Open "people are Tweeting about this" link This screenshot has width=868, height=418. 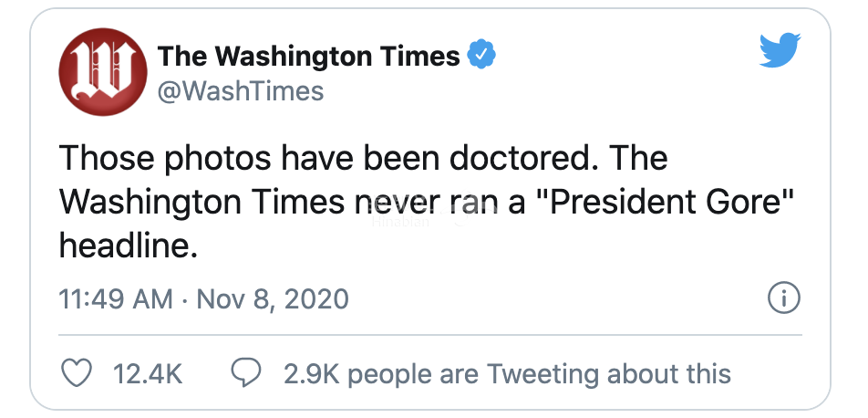click(540, 373)
